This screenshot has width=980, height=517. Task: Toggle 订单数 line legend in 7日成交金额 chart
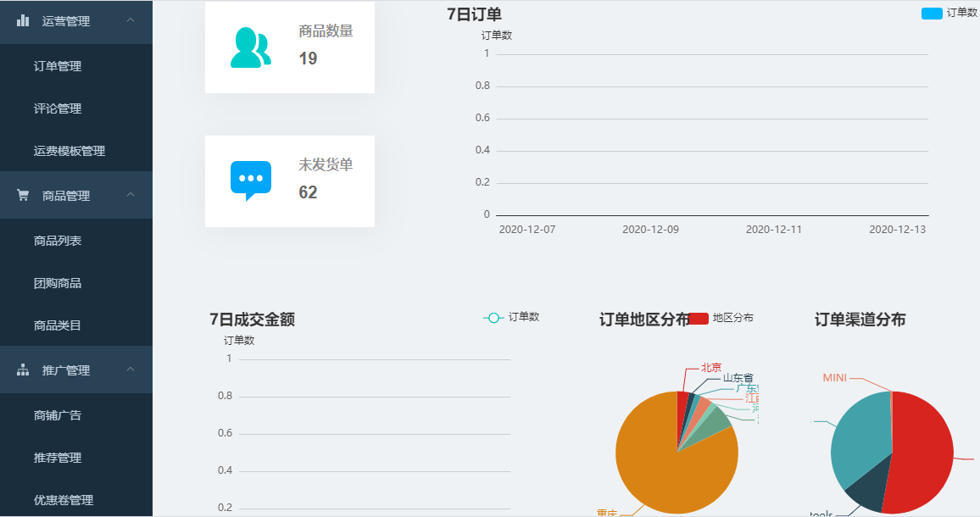click(493, 318)
